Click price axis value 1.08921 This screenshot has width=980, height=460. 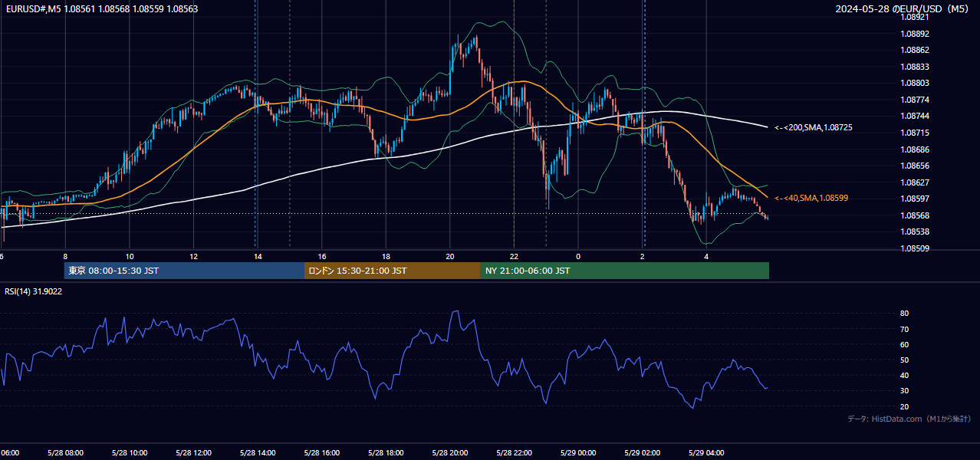[x=916, y=17]
